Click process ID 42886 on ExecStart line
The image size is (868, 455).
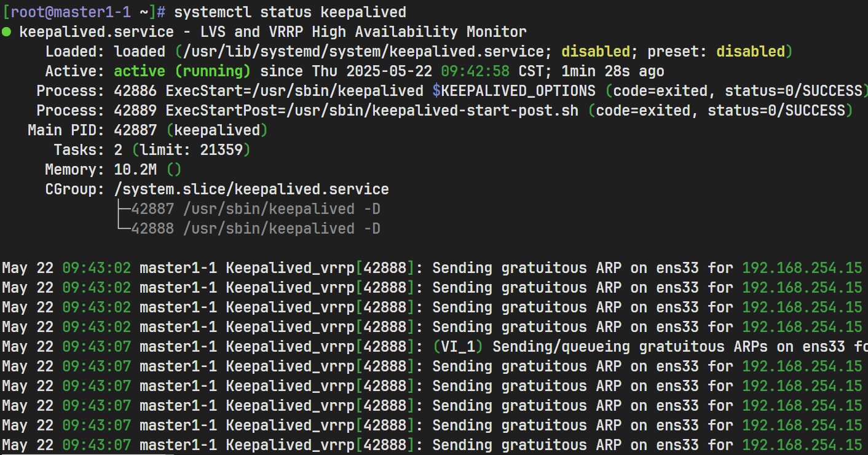(x=135, y=91)
